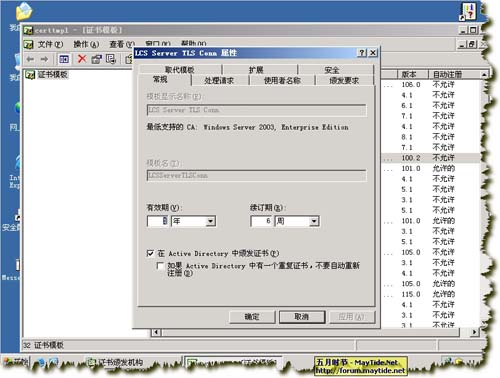Minimize the inner MMC child window

pos(462,44)
